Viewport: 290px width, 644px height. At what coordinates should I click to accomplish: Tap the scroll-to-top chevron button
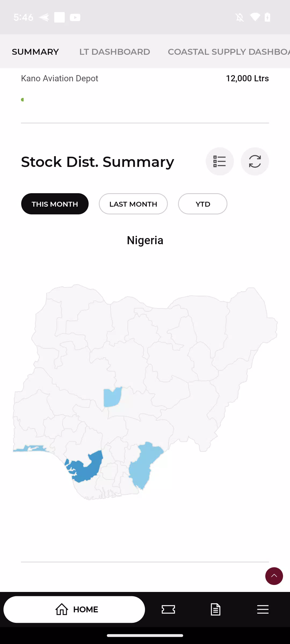pyautogui.click(x=274, y=576)
